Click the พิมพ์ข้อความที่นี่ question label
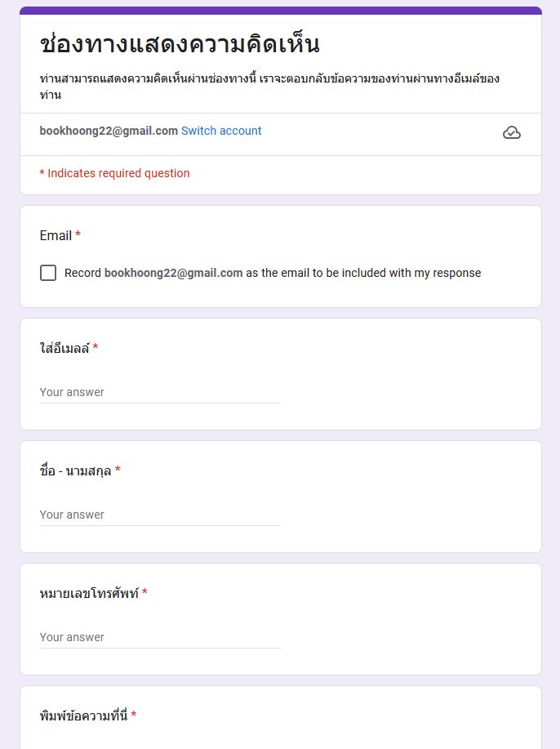This screenshot has width=560, height=749. tap(83, 716)
